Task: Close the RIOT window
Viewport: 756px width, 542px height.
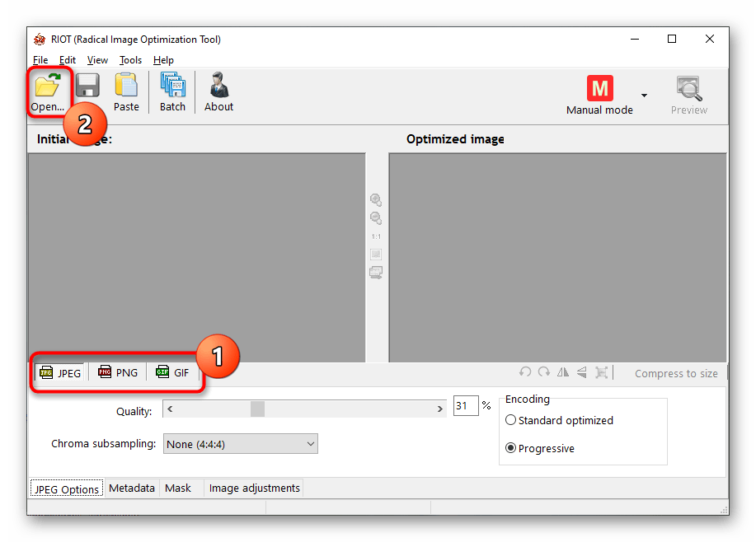Action: pyautogui.click(x=710, y=39)
